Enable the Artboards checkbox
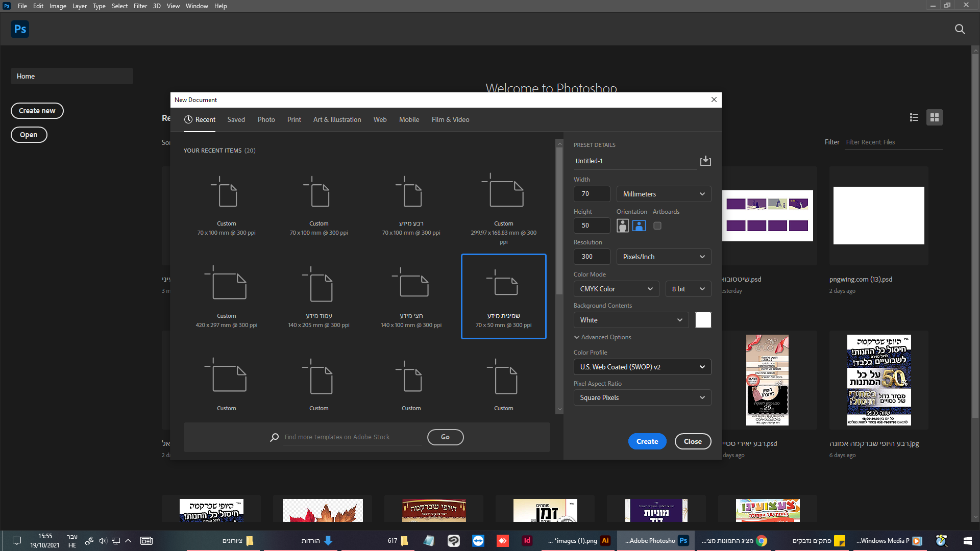The image size is (980, 551). tap(657, 226)
